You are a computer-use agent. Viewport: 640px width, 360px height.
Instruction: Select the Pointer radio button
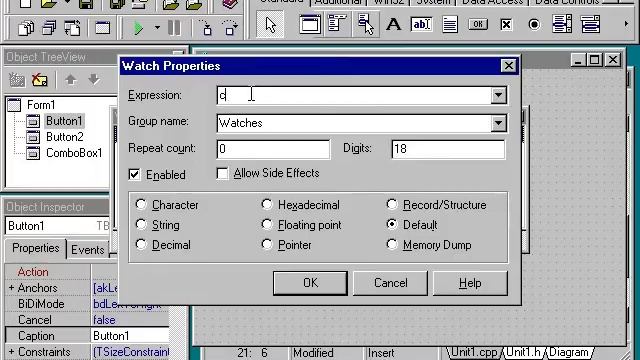tap(267, 244)
